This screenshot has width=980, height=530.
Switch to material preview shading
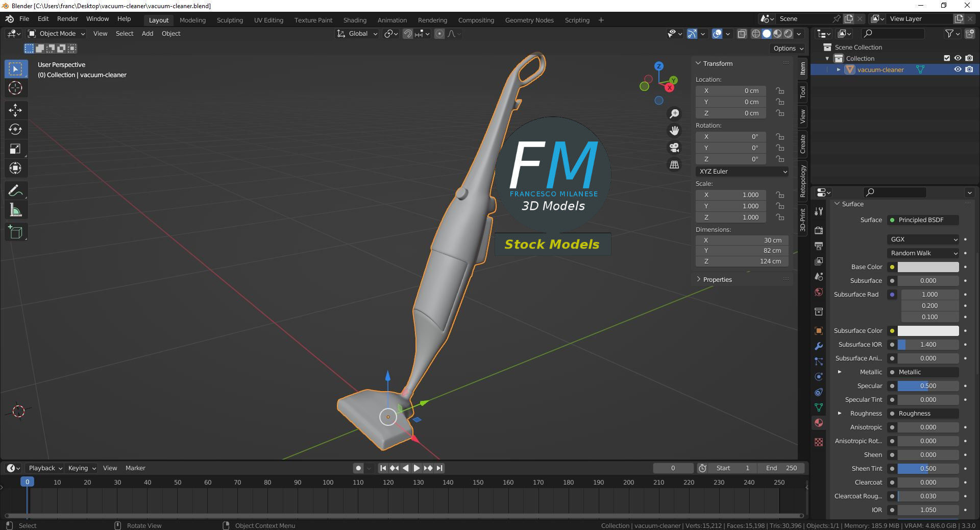777,34
